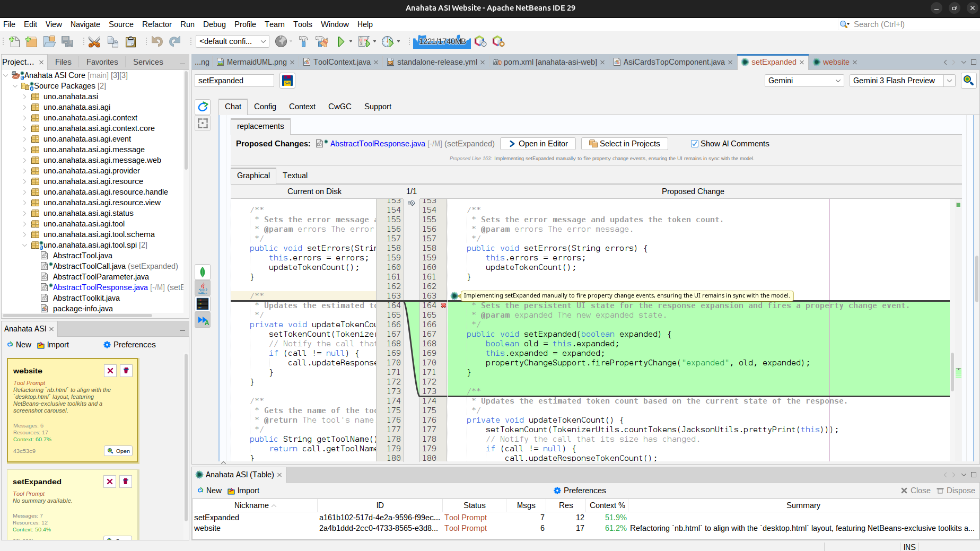
Task: Open the New Project toolbar icon
Action: click(x=31, y=41)
